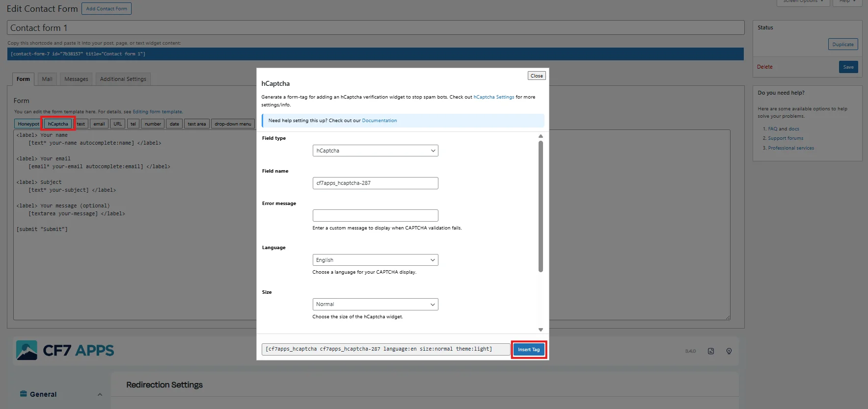Click the Field name input field
868x409 pixels.
[x=375, y=183]
